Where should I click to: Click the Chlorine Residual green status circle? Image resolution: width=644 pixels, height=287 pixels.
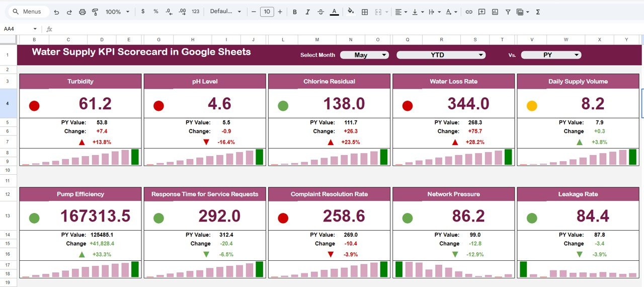click(x=283, y=106)
